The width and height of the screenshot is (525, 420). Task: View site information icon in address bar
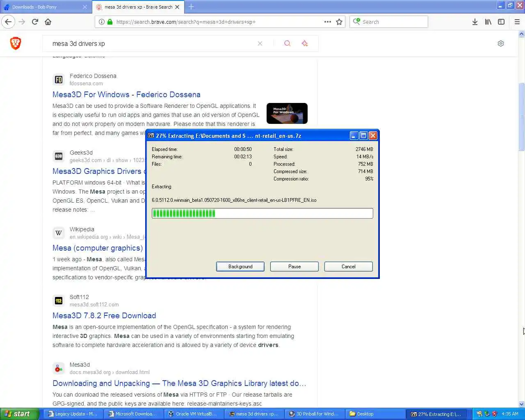tap(102, 22)
